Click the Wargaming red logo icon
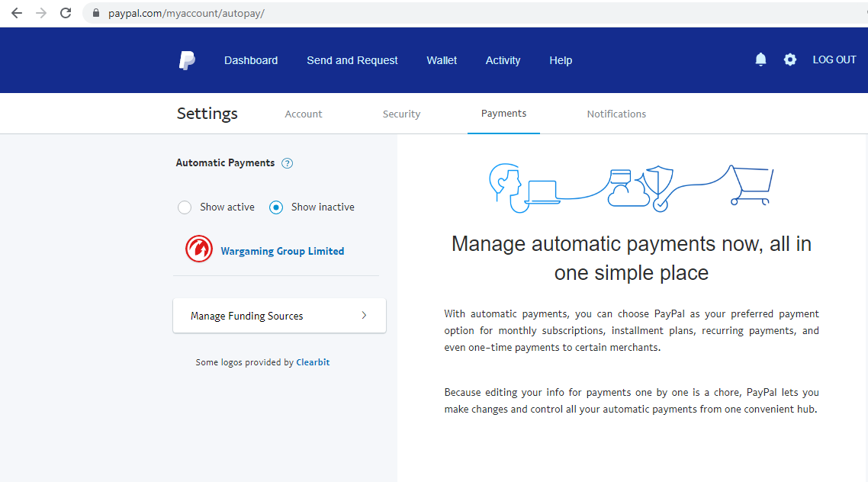This screenshot has height=482, width=868. tap(199, 249)
